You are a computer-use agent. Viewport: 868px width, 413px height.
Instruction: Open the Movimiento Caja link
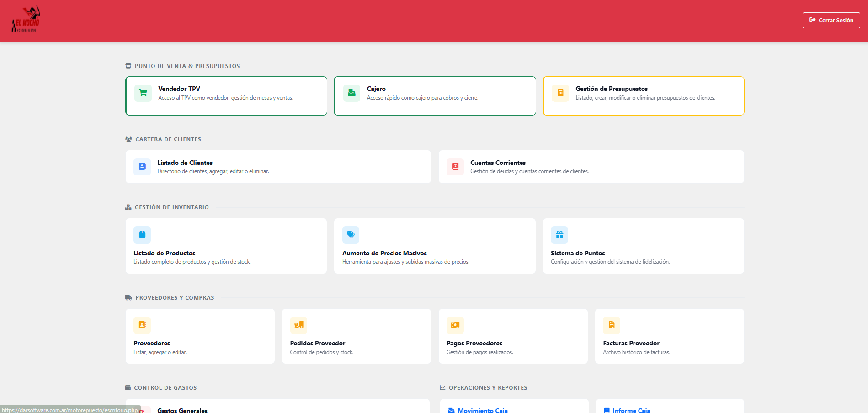point(482,410)
